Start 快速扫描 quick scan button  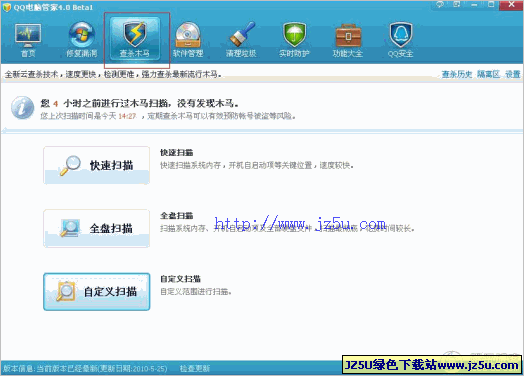pos(97,165)
